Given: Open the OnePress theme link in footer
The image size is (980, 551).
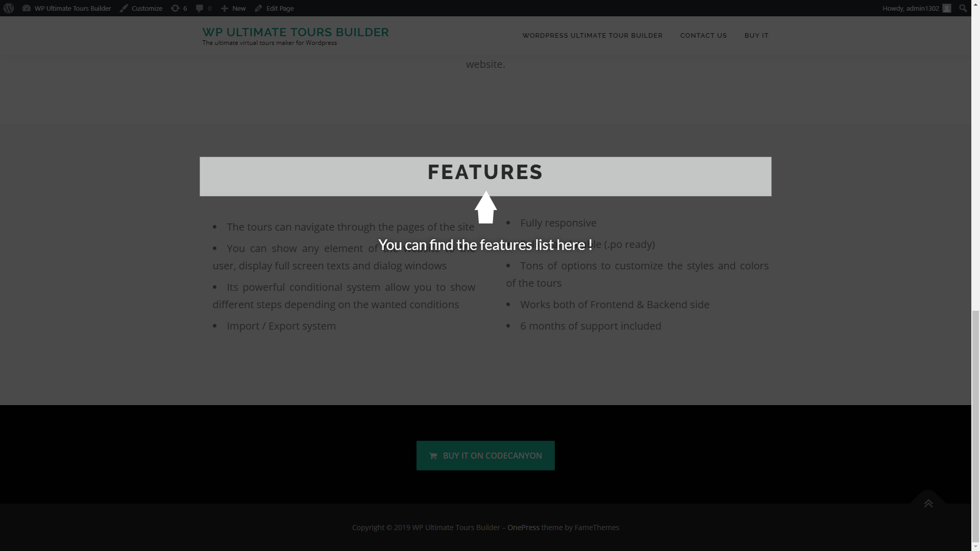Looking at the screenshot, I should [x=523, y=528].
